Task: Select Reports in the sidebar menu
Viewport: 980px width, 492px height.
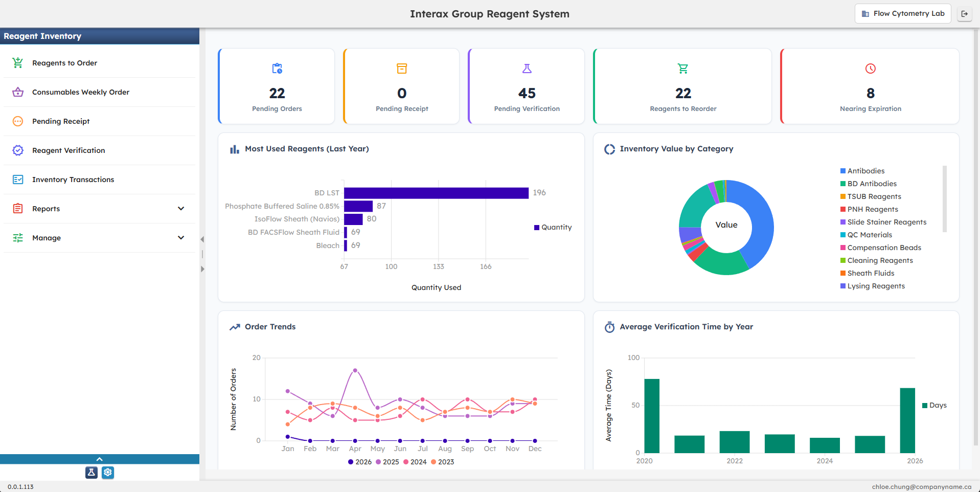Action: coord(46,209)
